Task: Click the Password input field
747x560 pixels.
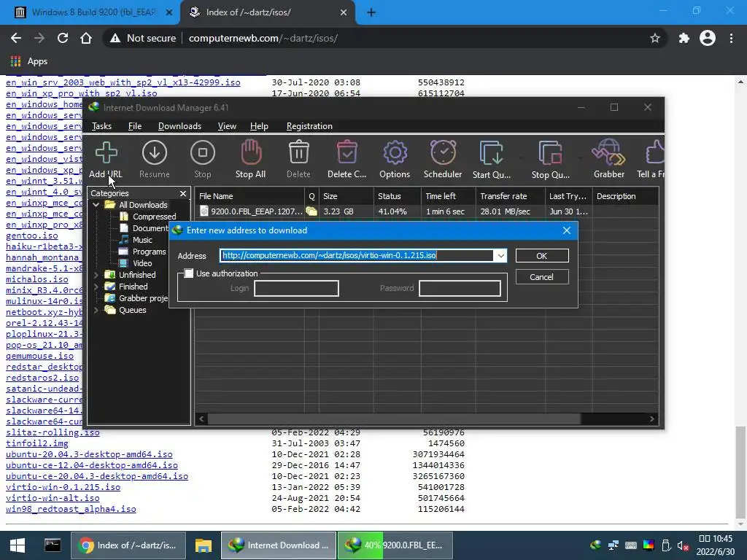Action: (460, 288)
